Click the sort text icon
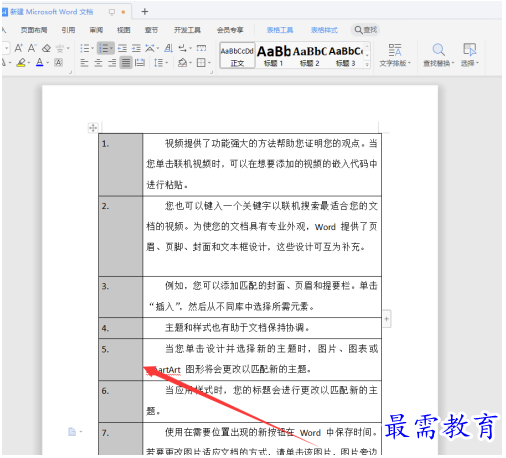The image size is (506, 458). pyautogui.click(x=169, y=48)
